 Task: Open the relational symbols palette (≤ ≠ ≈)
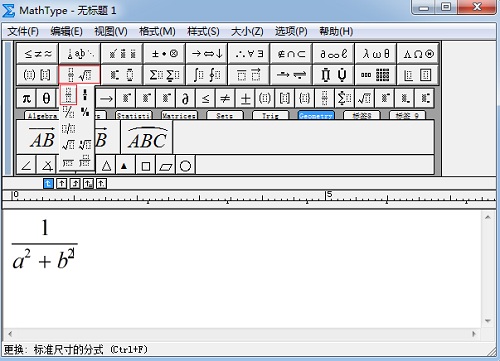[38, 53]
